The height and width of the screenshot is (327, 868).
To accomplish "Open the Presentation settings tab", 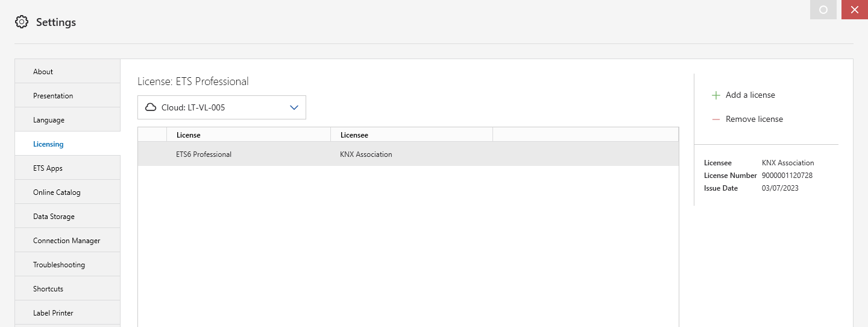I will [68, 95].
